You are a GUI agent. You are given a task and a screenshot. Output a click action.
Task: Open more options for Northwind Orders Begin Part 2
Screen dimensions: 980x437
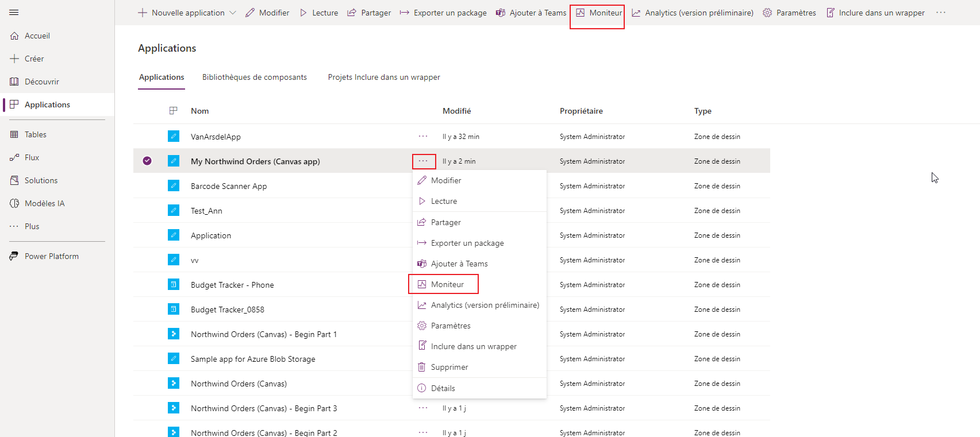pyautogui.click(x=423, y=432)
